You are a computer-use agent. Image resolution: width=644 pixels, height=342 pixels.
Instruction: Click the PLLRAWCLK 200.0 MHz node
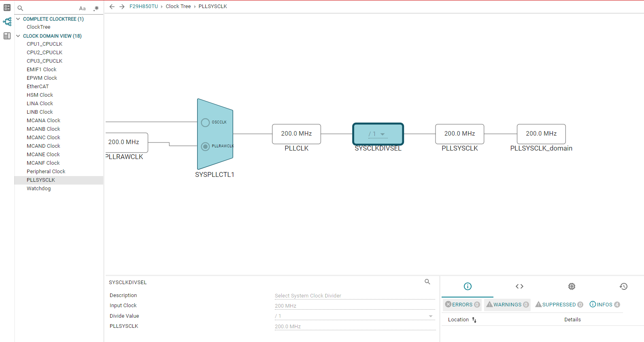pyautogui.click(x=127, y=142)
